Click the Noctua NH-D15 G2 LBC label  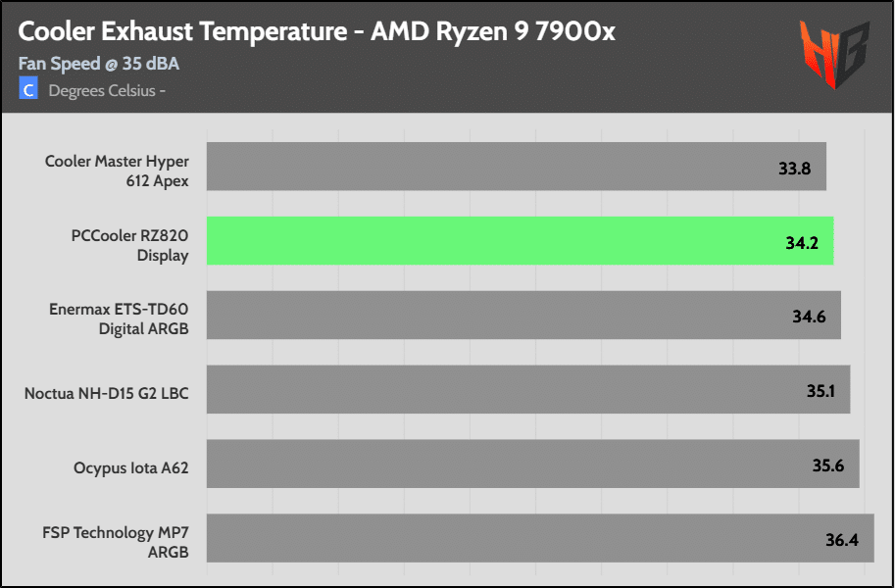point(106,394)
